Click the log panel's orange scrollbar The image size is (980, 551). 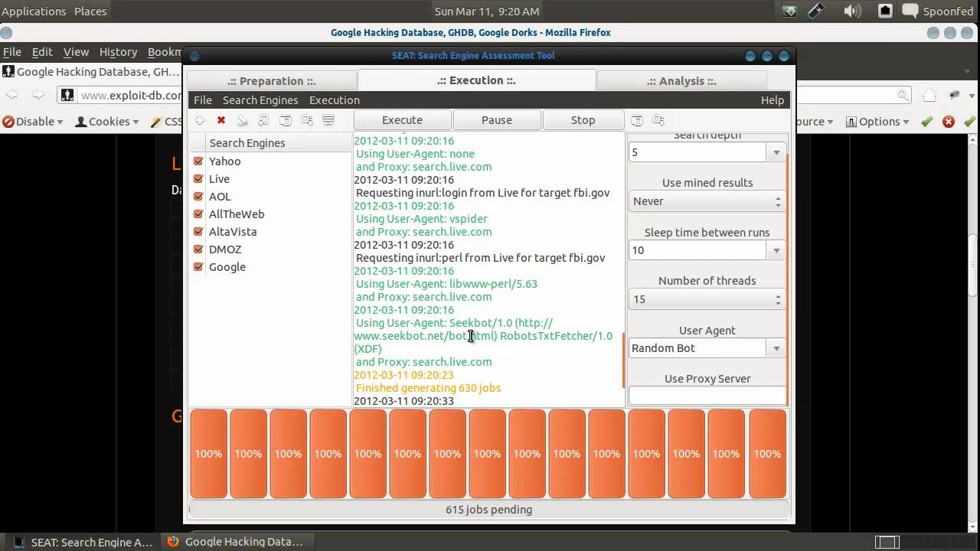coord(624,360)
